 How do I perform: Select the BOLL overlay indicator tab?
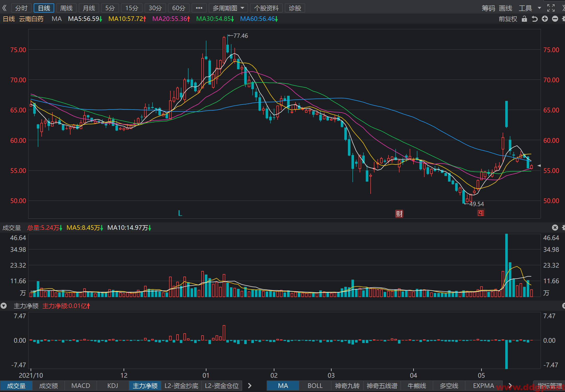click(315, 386)
